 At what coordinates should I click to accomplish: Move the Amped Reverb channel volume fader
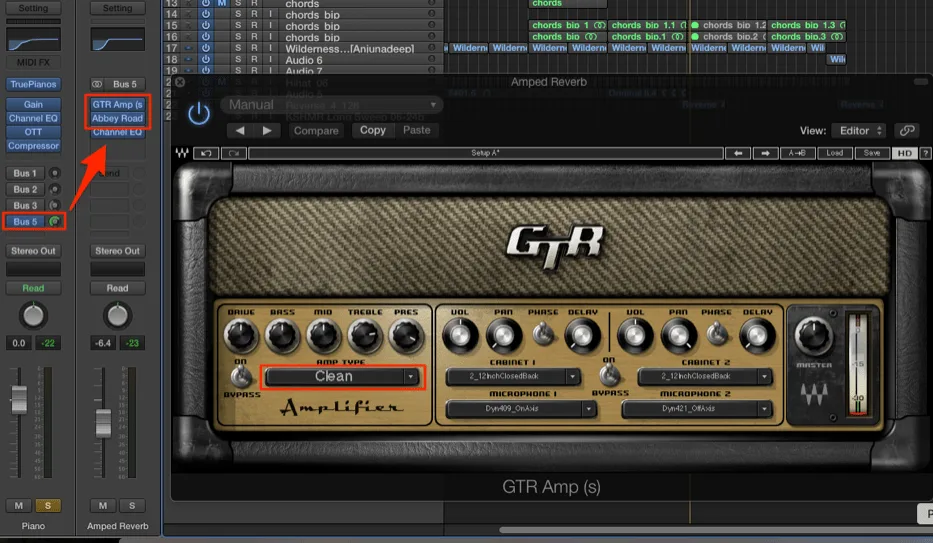[x=104, y=423]
